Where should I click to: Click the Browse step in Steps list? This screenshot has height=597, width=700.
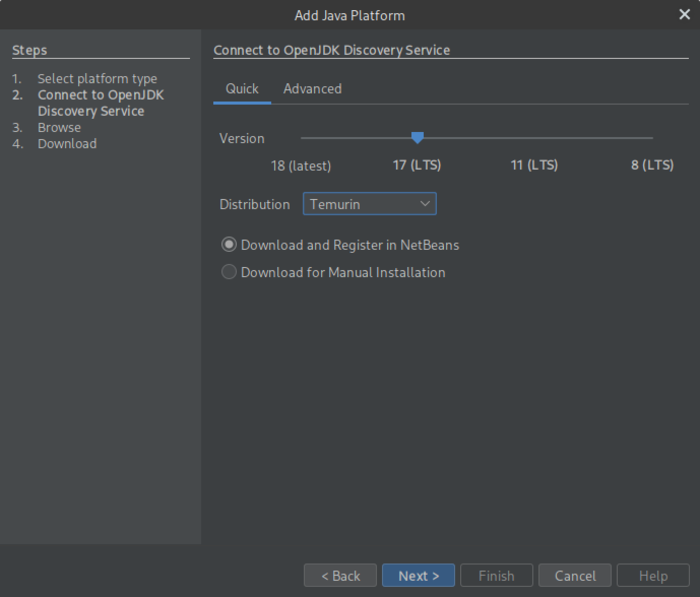(x=59, y=128)
